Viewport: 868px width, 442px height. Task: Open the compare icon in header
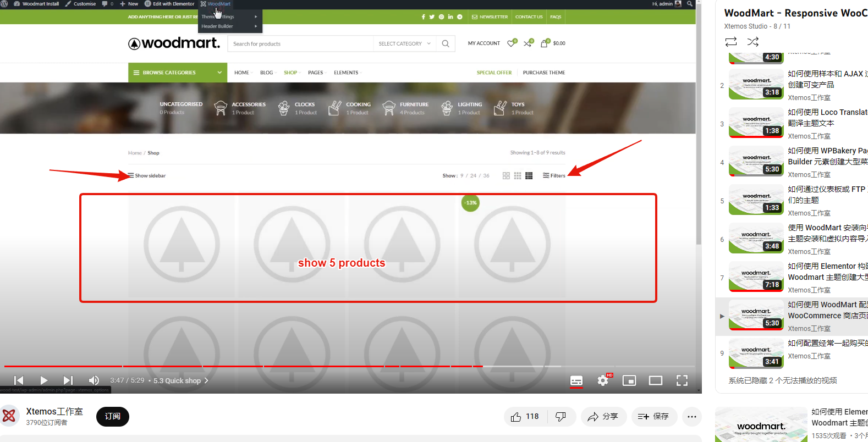pyautogui.click(x=528, y=43)
